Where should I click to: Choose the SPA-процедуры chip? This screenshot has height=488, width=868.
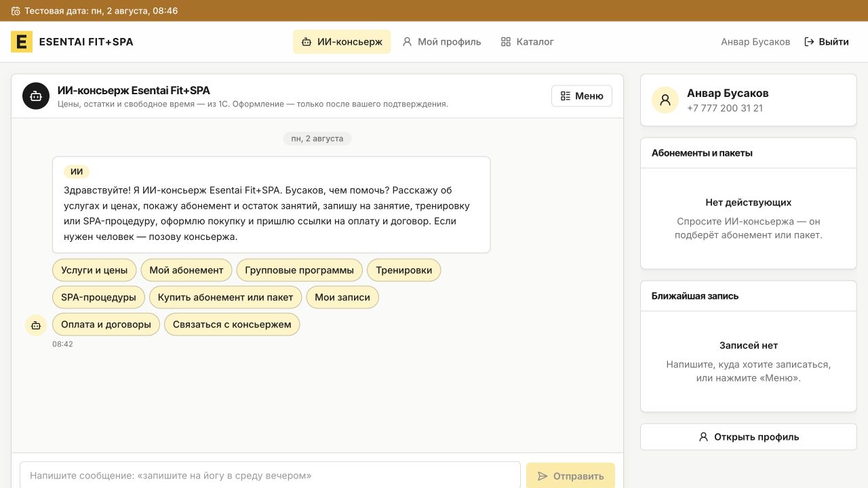pyautogui.click(x=98, y=297)
